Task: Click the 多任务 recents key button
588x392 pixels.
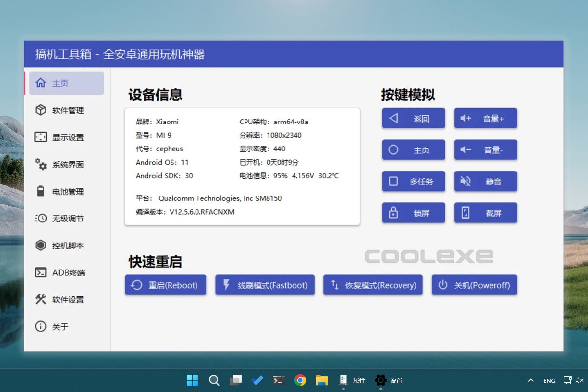Action: coord(414,181)
